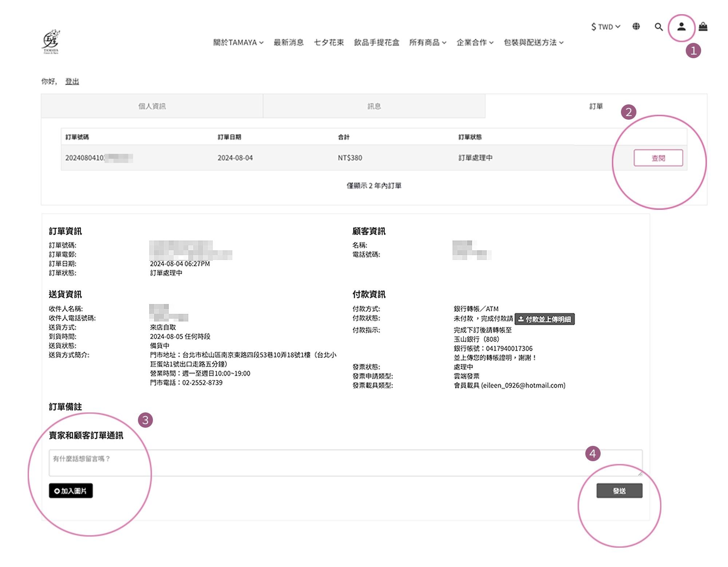Click the 查閱 view order button
The height and width of the screenshot is (567, 728).
[x=658, y=158]
